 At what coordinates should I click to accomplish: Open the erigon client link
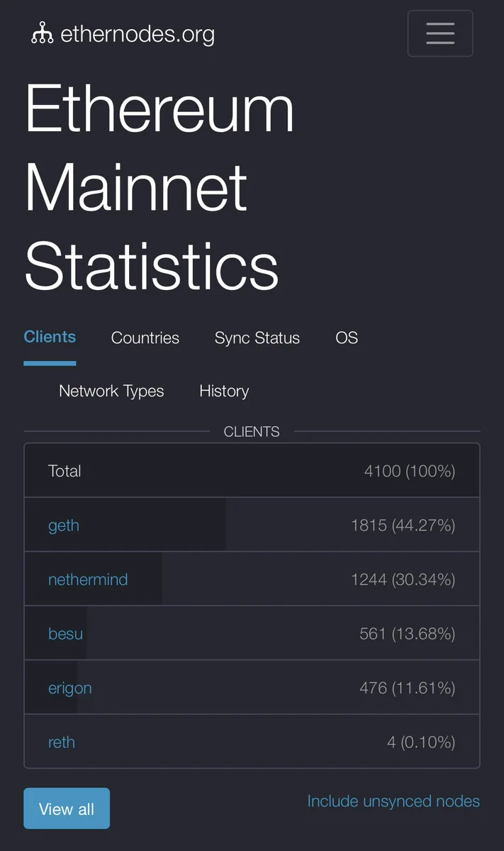(69, 688)
